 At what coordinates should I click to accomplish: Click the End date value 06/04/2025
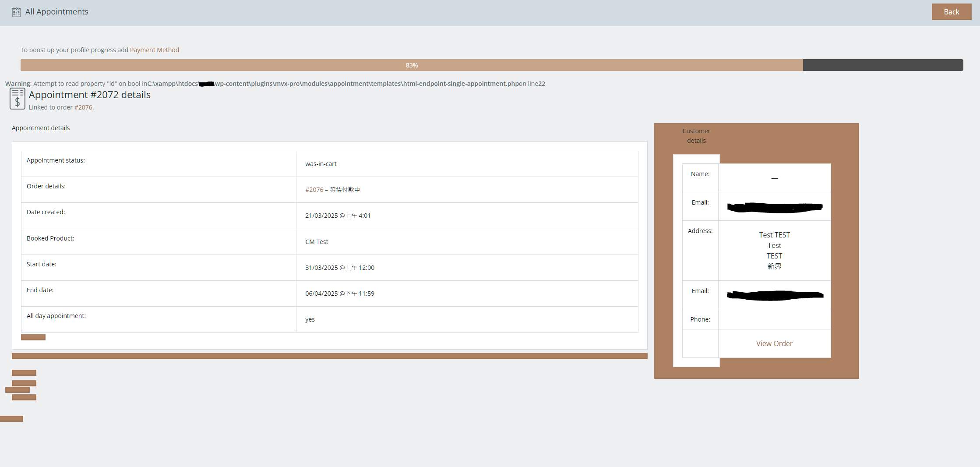pyautogui.click(x=339, y=294)
